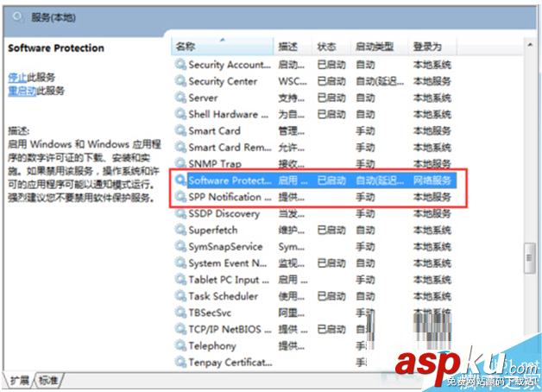This screenshot has height=392, width=542.
Task: Select the TBSecSvc service name
Action: coord(210,313)
